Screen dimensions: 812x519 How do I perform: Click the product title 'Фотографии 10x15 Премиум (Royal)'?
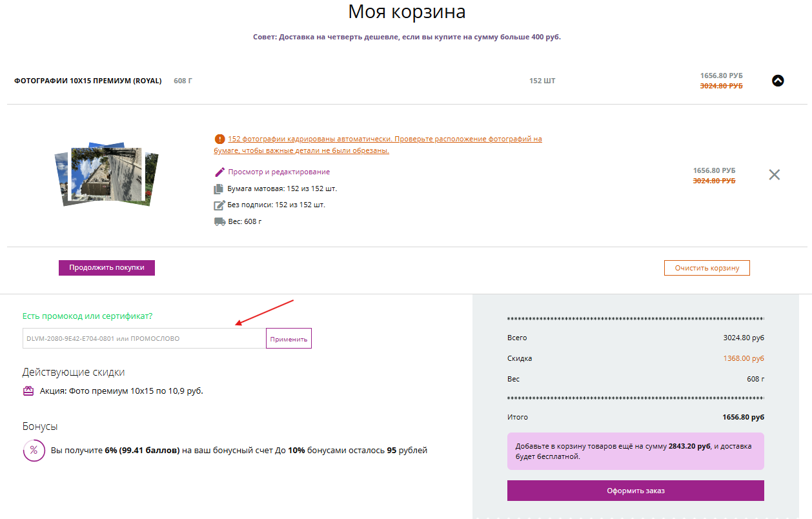[x=88, y=81]
